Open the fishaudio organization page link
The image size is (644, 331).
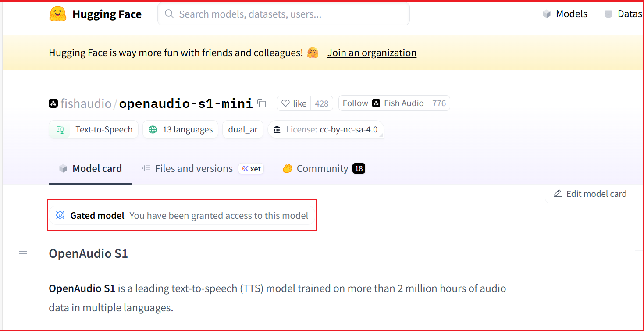coord(85,103)
